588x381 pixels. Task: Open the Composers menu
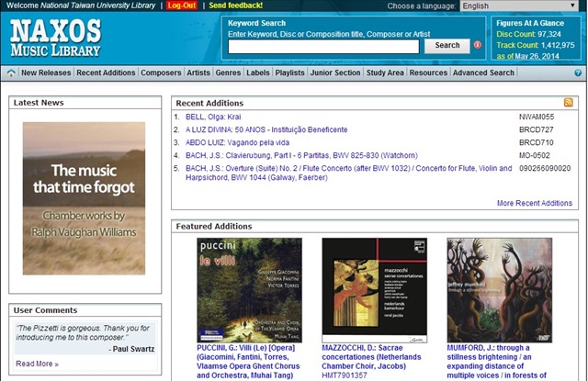tap(161, 73)
